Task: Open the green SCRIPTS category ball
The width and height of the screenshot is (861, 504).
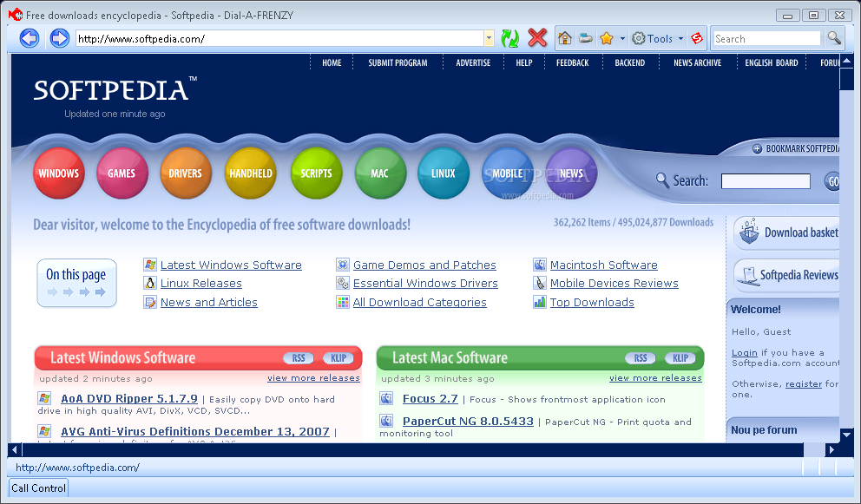Action: [x=316, y=173]
